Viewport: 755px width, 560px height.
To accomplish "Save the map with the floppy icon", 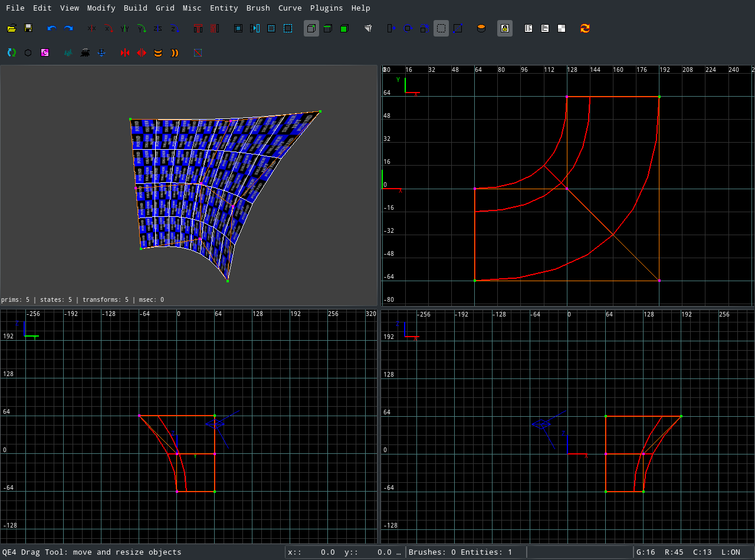I will tap(28, 28).
